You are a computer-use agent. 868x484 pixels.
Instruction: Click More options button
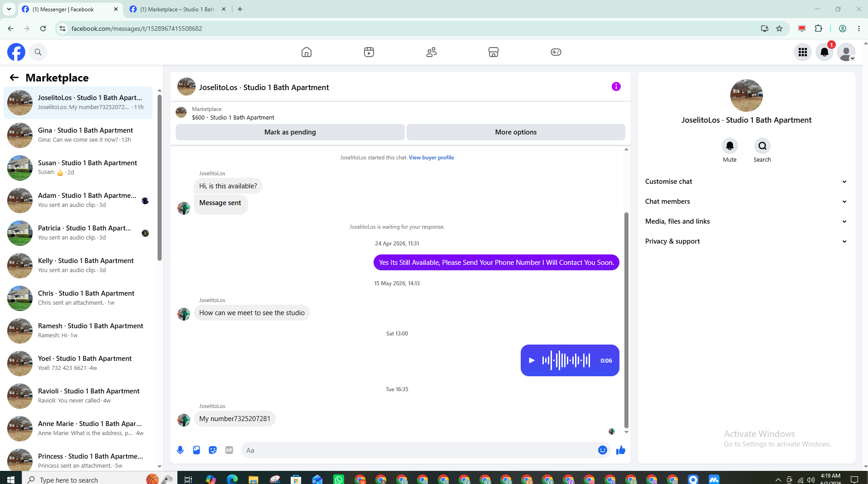tap(516, 132)
